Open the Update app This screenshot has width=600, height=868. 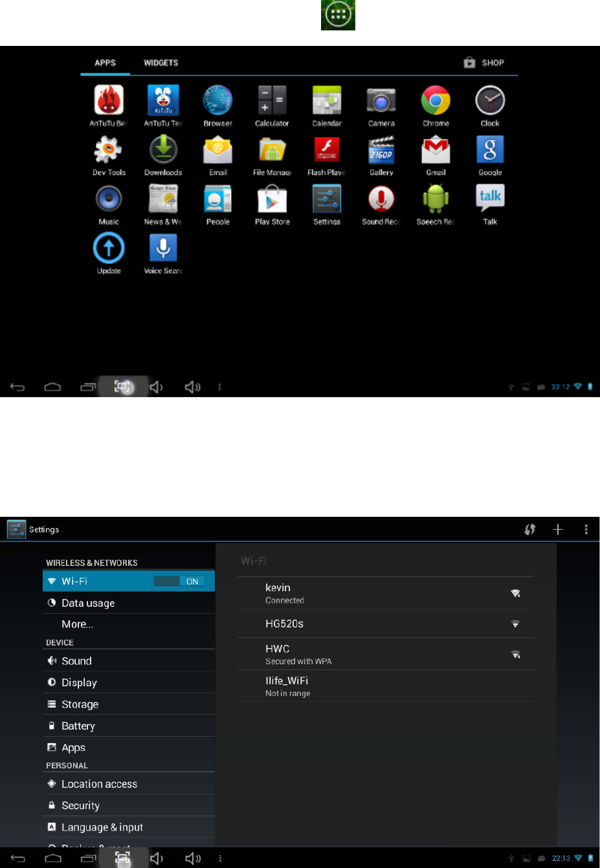point(109,253)
